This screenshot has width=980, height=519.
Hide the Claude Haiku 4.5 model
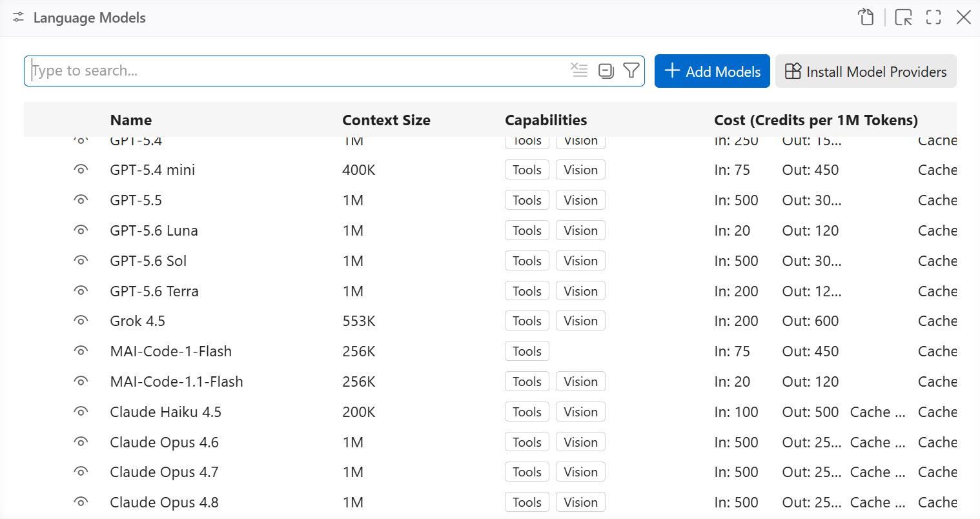click(x=81, y=412)
